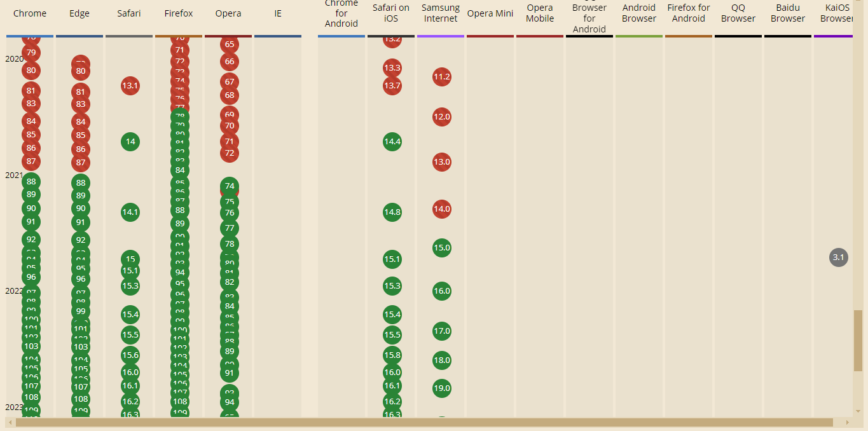Viewport: 868px width, 431px height.
Task: Click Safari on iOS 16.0 circle
Action: pos(392,372)
